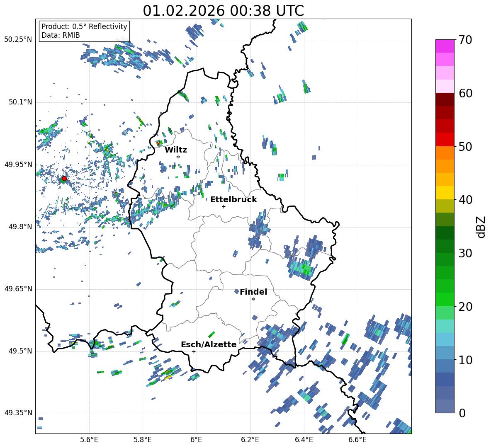The height and width of the screenshot is (448, 491).
Task: Click the bright green colorbar swatch above 20
Action: pyautogui.click(x=445, y=299)
